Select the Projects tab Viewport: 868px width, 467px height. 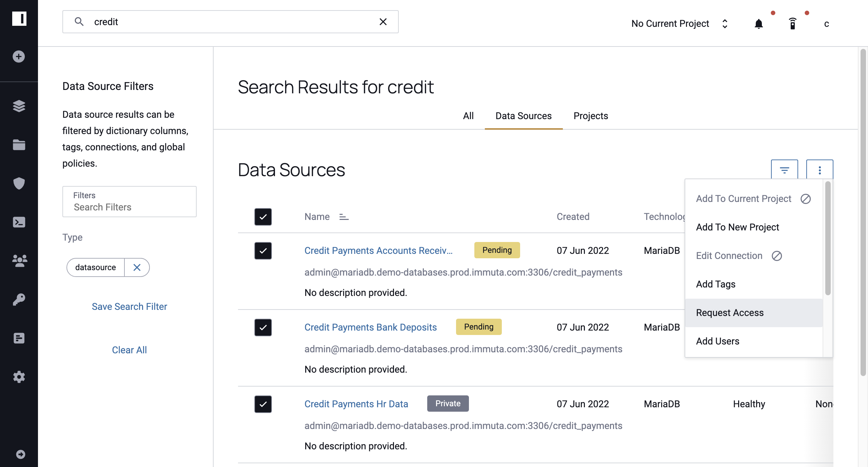(591, 116)
